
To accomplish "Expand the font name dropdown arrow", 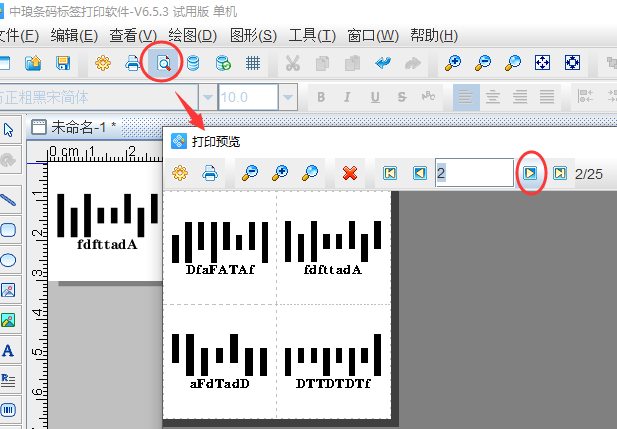I will click(x=207, y=98).
